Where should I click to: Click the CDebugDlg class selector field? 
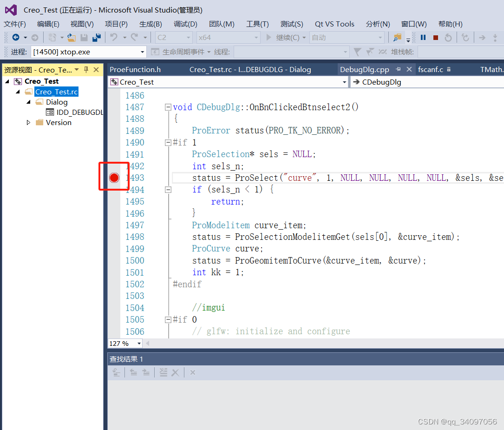[x=427, y=82]
